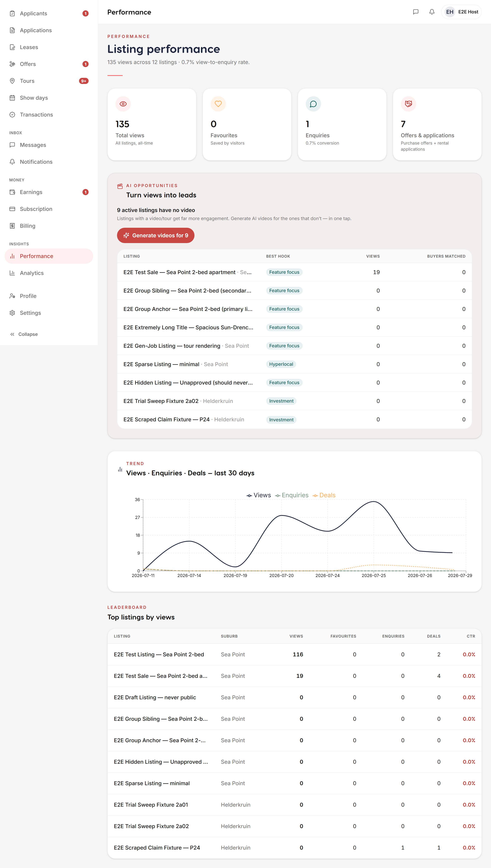The height and width of the screenshot is (868, 491).
Task: Click the Feature focus tag on E2E Hidden Listing row
Action: click(x=284, y=382)
